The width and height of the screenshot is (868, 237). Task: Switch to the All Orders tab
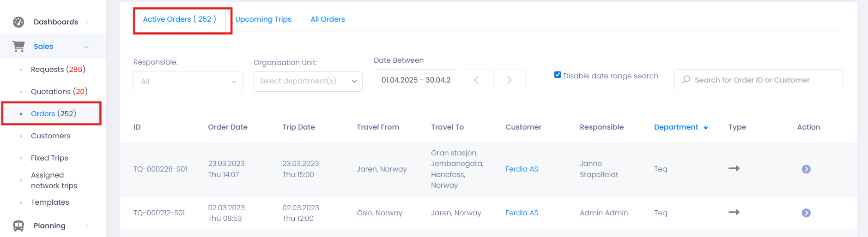click(328, 19)
